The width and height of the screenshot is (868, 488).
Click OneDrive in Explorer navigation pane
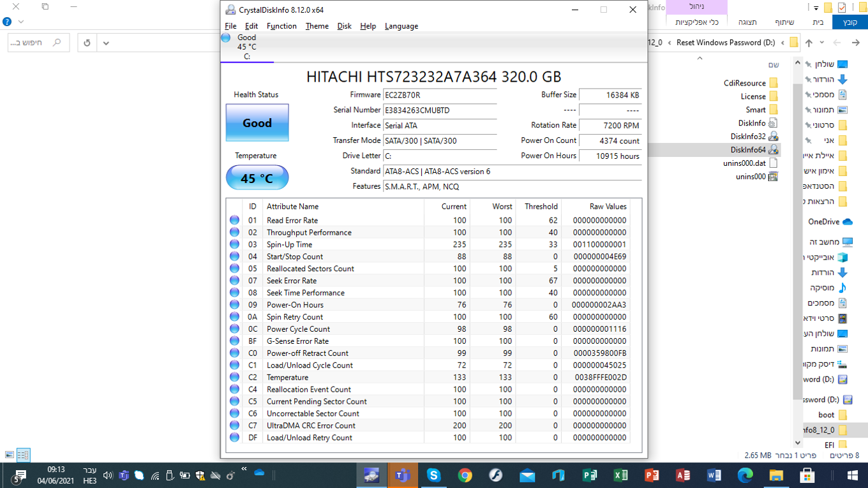coord(830,222)
